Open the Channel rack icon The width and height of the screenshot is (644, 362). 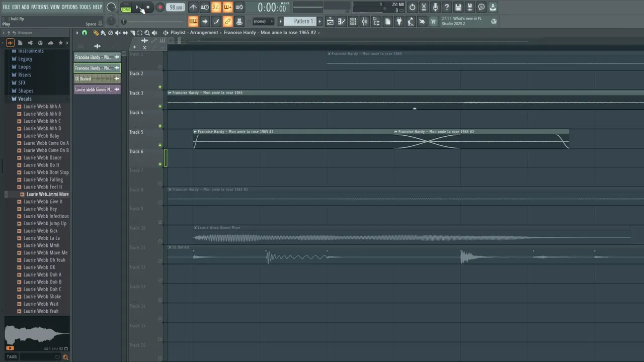coord(353,21)
